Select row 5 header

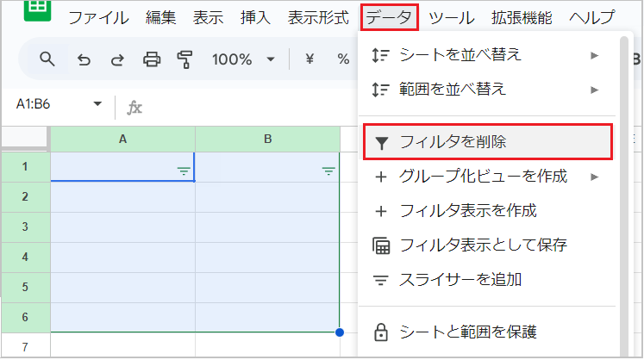coord(26,288)
